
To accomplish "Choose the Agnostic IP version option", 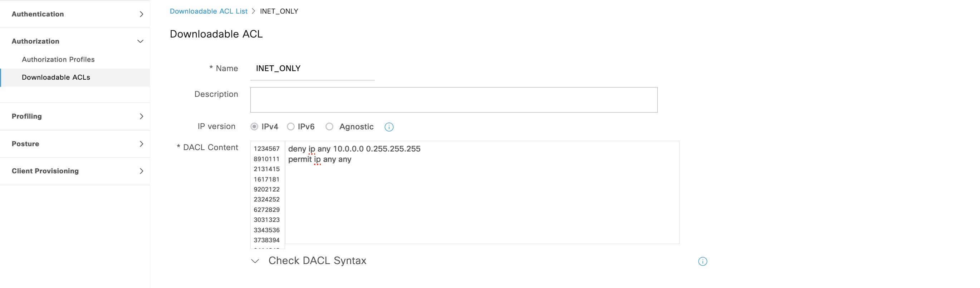I will [x=329, y=126].
